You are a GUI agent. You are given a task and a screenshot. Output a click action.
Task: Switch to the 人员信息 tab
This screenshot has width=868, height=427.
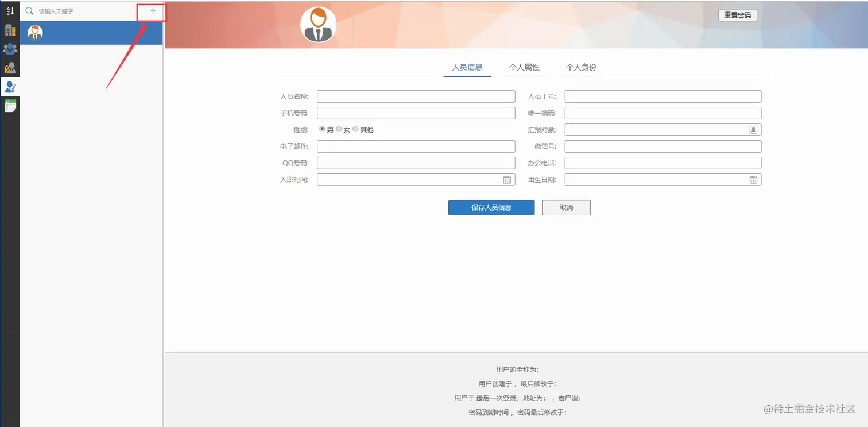(467, 67)
